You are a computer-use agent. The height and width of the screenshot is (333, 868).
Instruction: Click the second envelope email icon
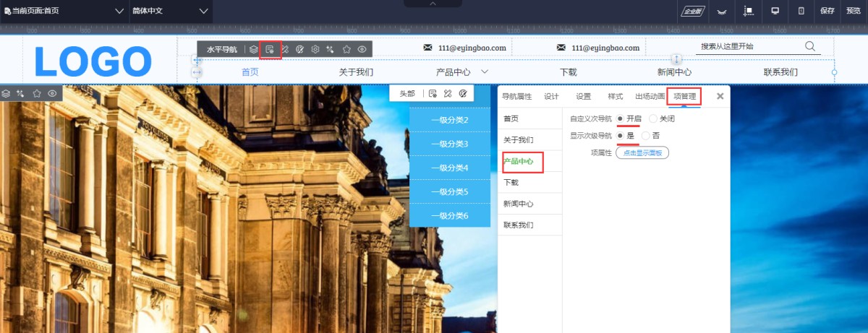coord(561,48)
